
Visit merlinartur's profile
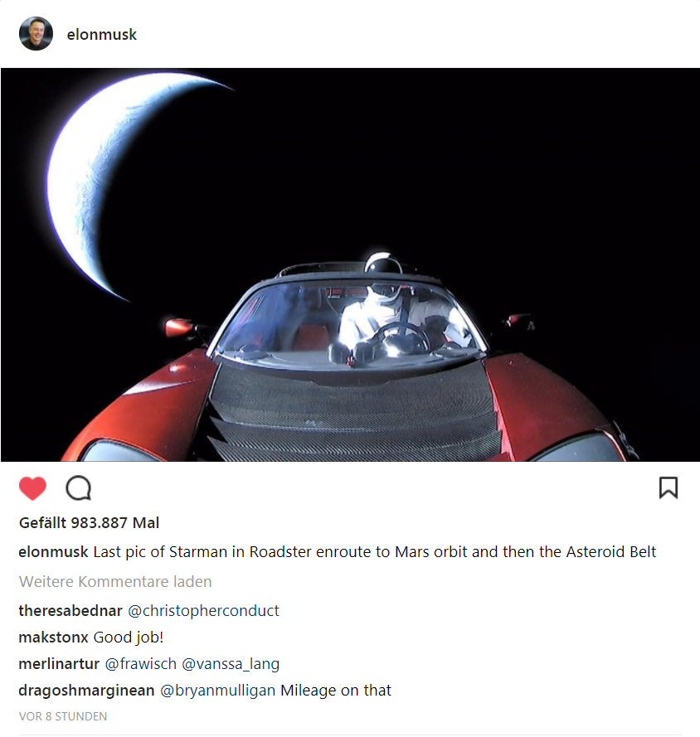coord(59,664)
